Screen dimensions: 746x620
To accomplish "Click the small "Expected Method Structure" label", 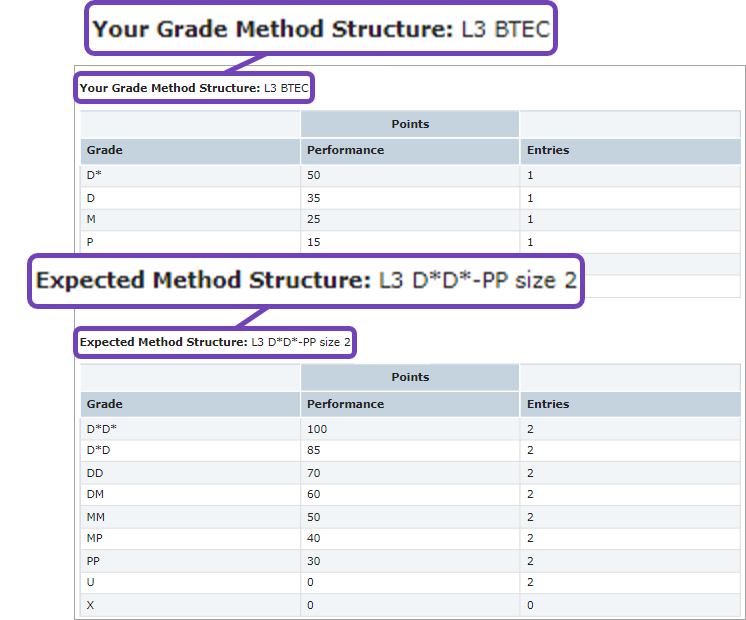I will pos(215,342).
